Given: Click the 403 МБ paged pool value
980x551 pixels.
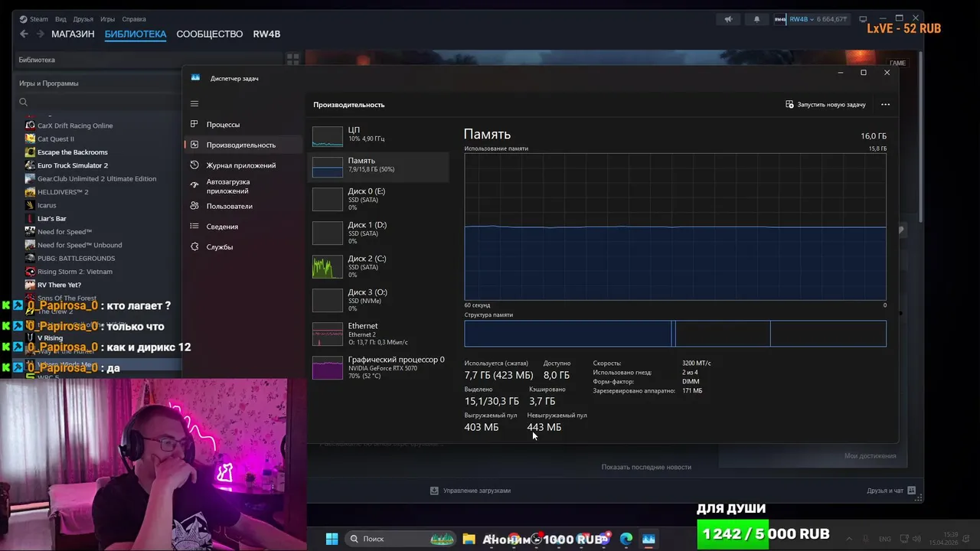Looking at the screenshot, I should click(x=482, y=427).
